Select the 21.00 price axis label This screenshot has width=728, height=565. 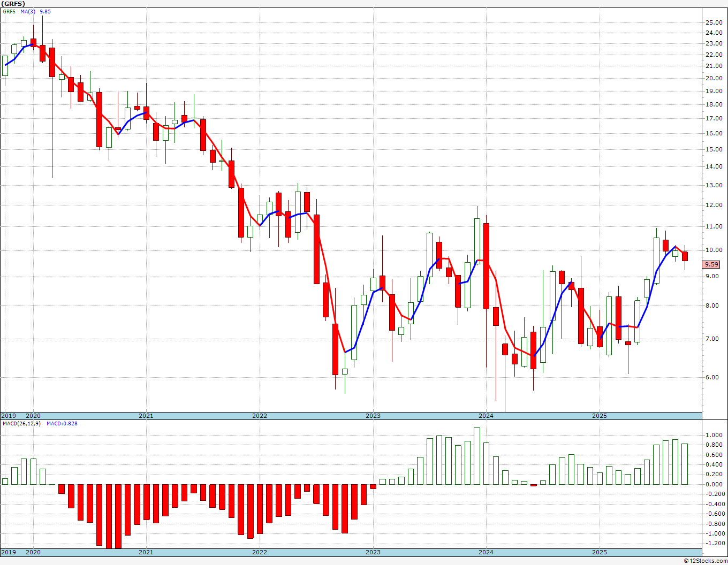click(714, 66)
